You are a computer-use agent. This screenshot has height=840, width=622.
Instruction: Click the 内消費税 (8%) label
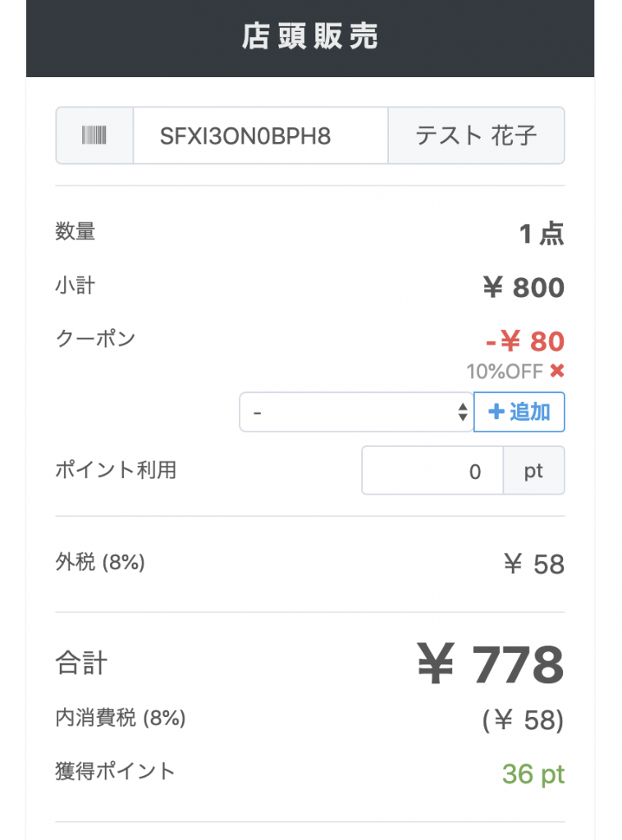tap(121, 717)
